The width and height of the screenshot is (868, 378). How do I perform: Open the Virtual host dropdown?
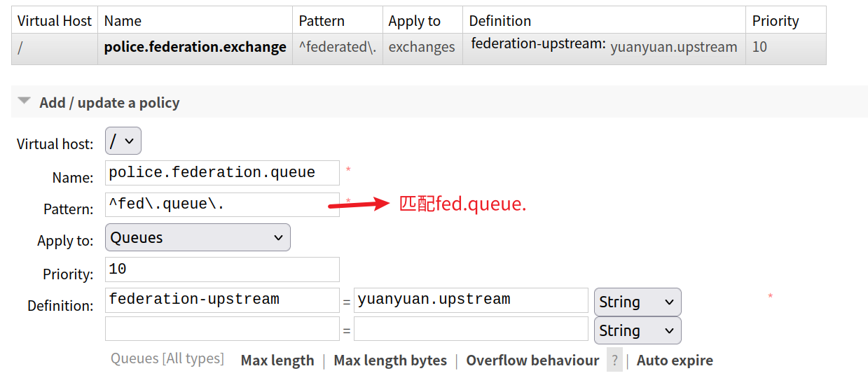click(x=123, y=141)
